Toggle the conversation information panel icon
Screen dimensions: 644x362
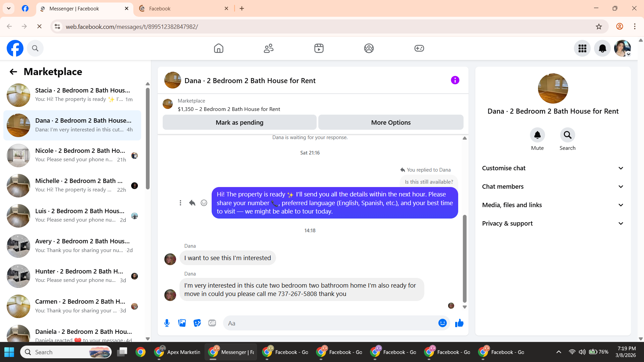coord(455,80)
